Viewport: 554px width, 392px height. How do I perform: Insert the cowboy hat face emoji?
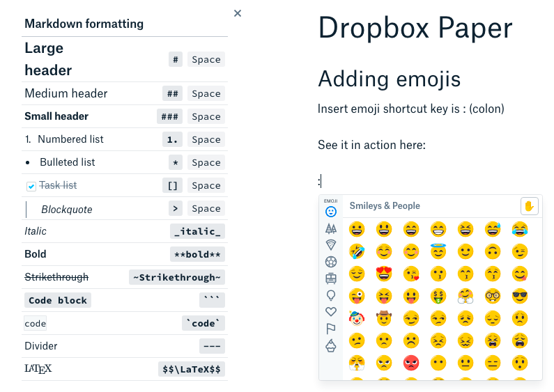point(384,319)
